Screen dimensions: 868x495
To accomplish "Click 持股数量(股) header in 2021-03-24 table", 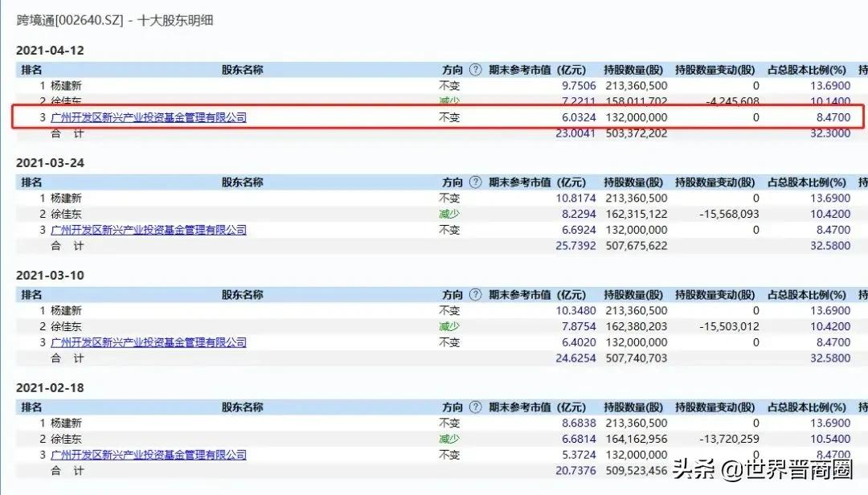I will pyautogui.click(x=633, y=182).
